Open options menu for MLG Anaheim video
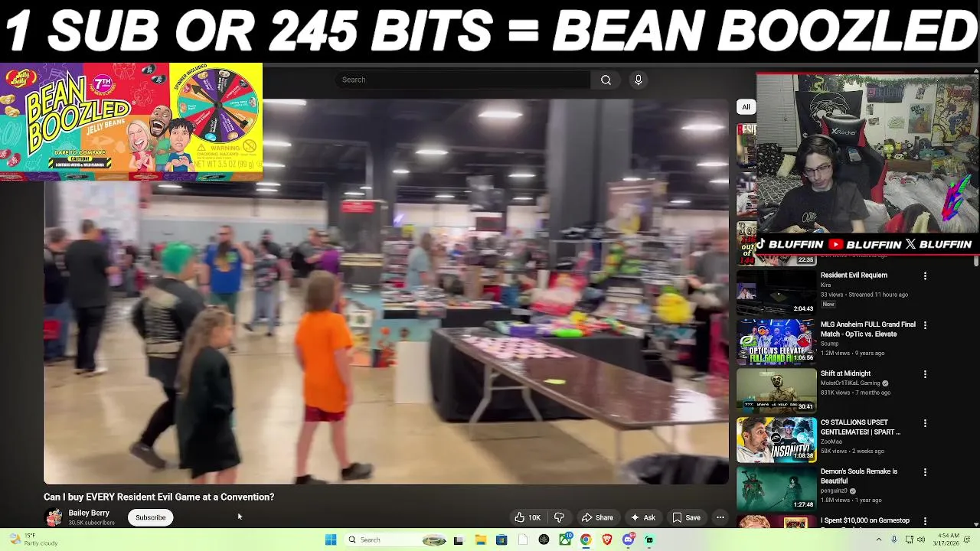 (925, 324)
